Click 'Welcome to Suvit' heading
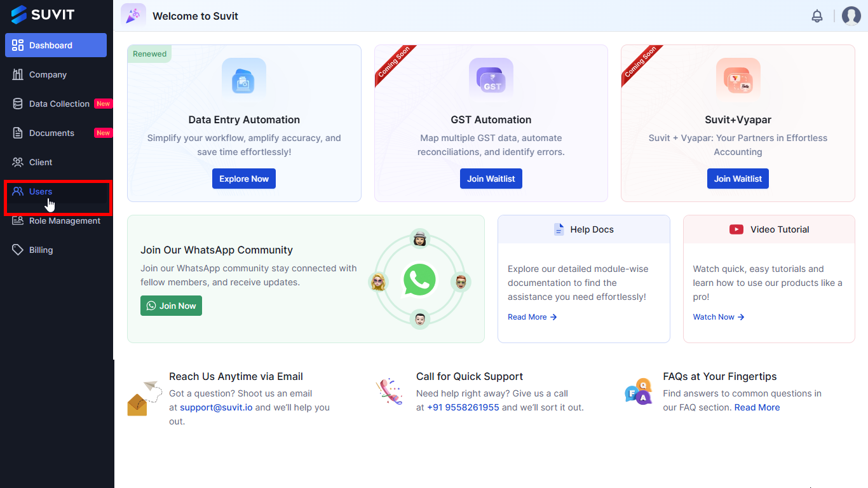The height and width of the screenshot is (488, 868). (195, 16)
